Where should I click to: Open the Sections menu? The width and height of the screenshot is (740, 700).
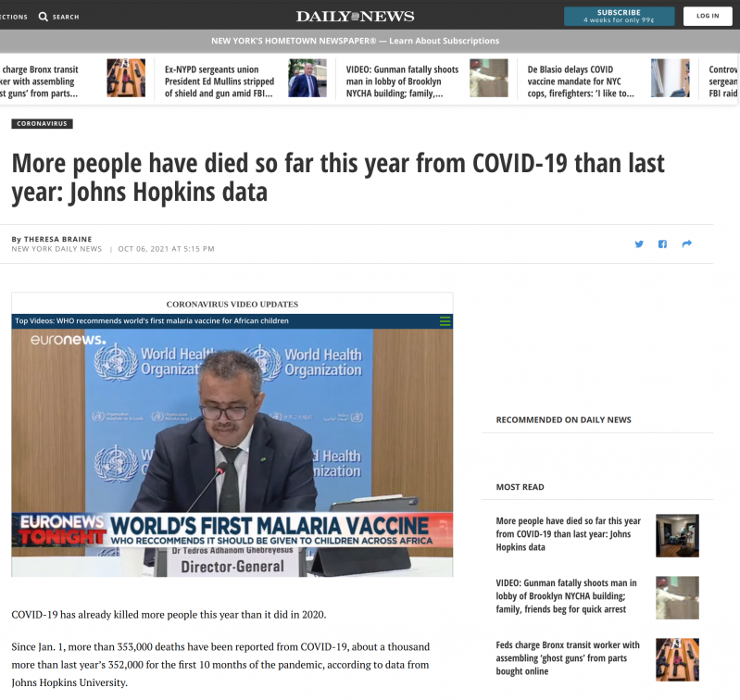coord(14,17)
